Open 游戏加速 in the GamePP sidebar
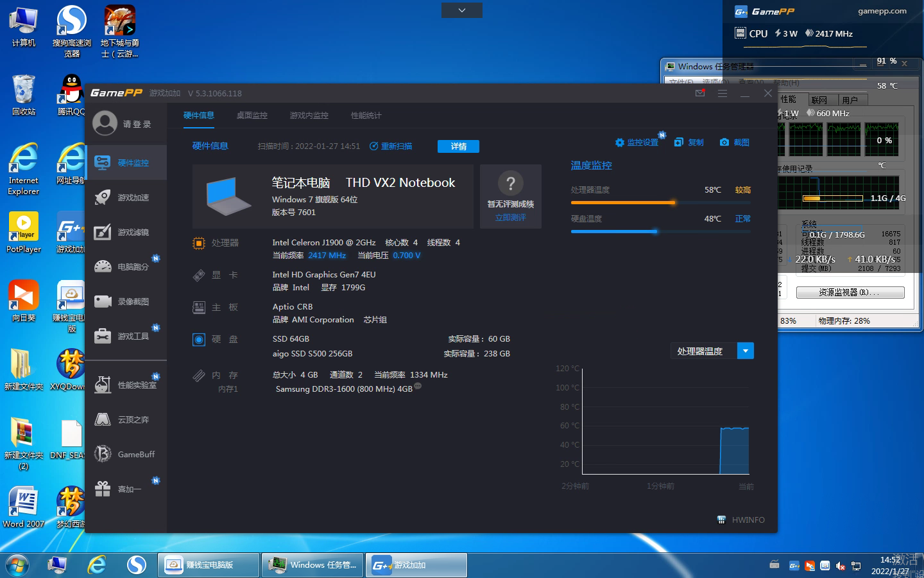This screenshot has width=924, height=578. pyautogui.click(x=126, y=197)
